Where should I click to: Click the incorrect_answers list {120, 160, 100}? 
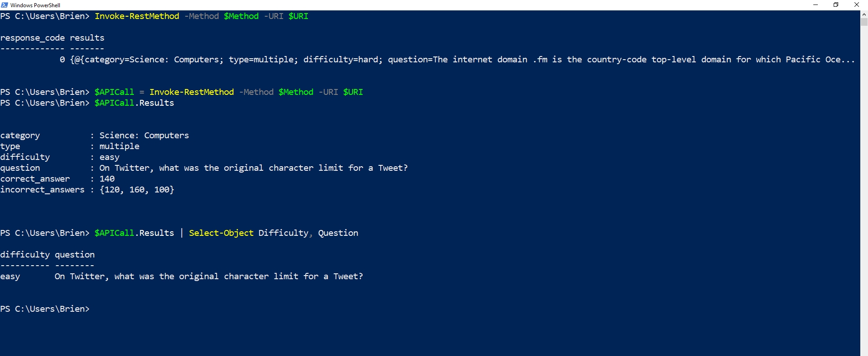137,190
